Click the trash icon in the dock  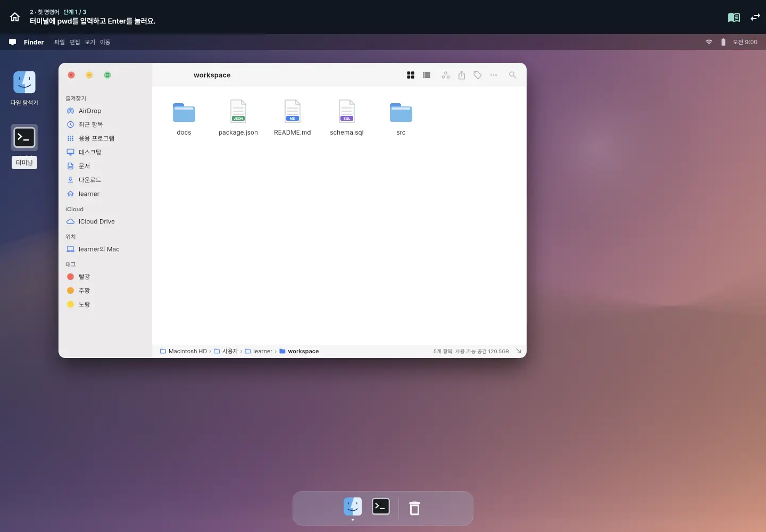click(414, 508)
